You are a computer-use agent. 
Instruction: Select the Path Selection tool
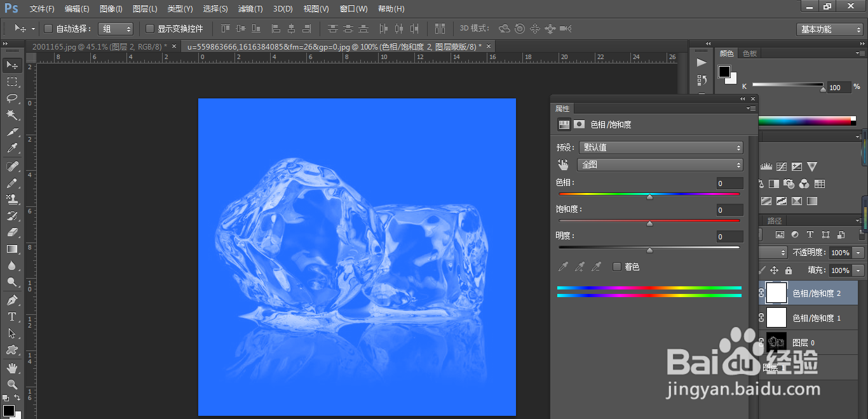tap(12, 333)
